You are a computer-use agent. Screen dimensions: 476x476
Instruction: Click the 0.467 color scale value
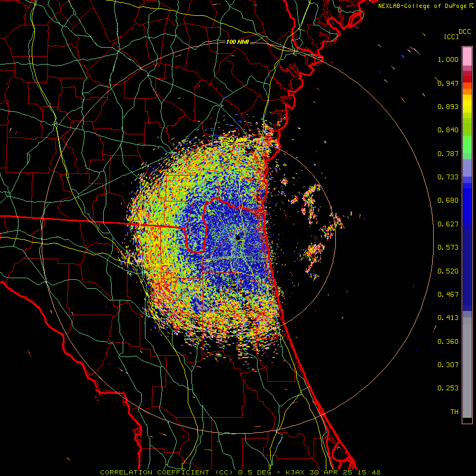tap(448, 295)
